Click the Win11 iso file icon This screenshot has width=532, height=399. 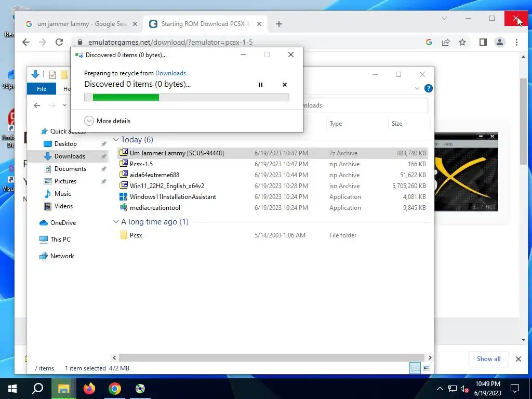[x=124, y=186]
